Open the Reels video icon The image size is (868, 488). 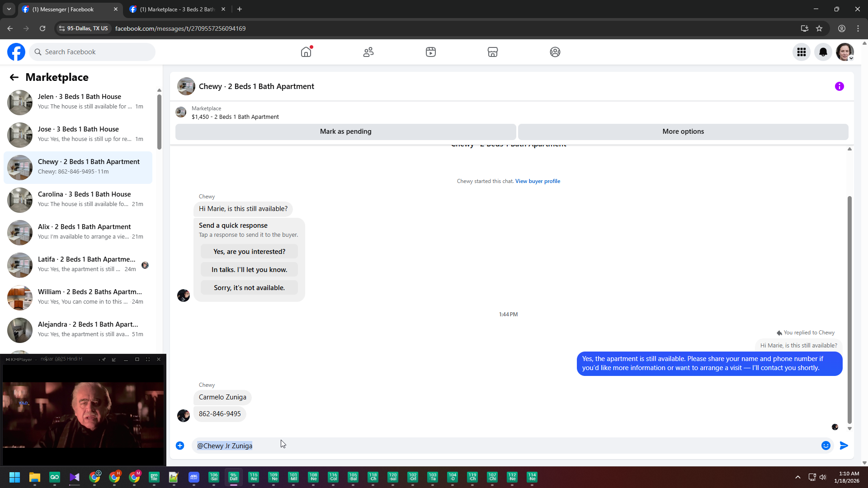point(430,52)
